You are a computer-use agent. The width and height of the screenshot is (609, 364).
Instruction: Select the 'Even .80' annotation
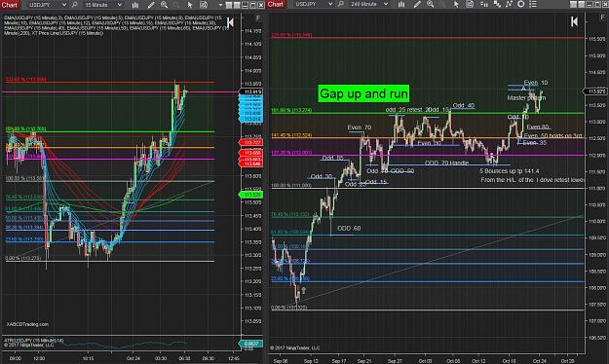click(538, 127)
